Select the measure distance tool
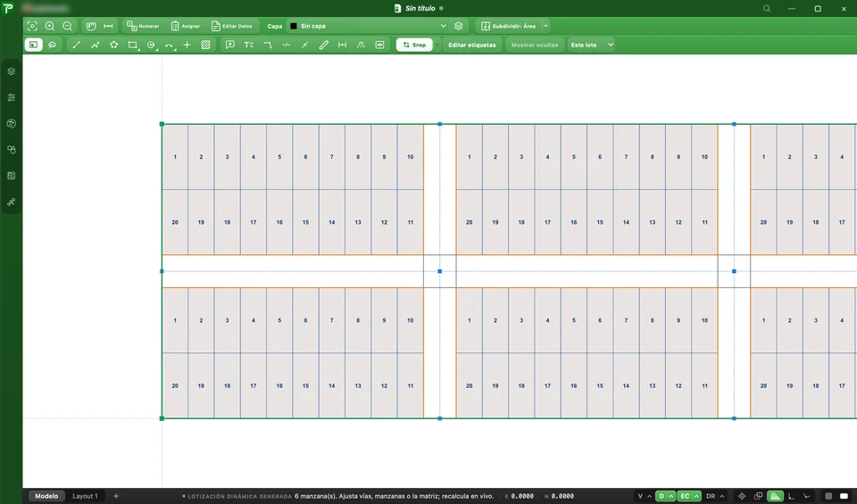This screenshot has height=504, width=857. 108,26
